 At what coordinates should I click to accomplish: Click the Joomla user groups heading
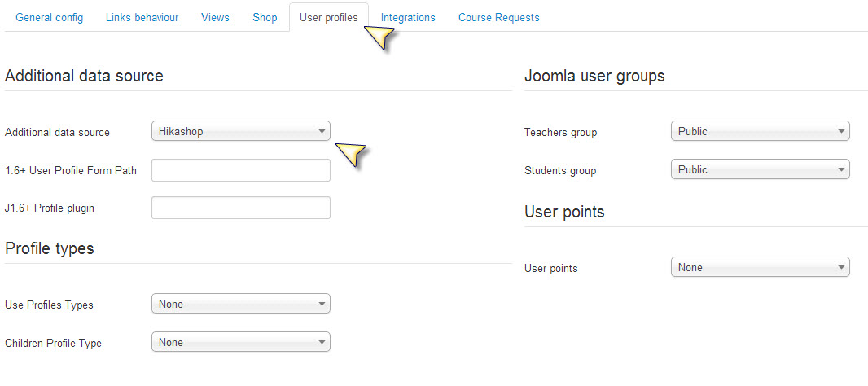(x=594, y=76)
